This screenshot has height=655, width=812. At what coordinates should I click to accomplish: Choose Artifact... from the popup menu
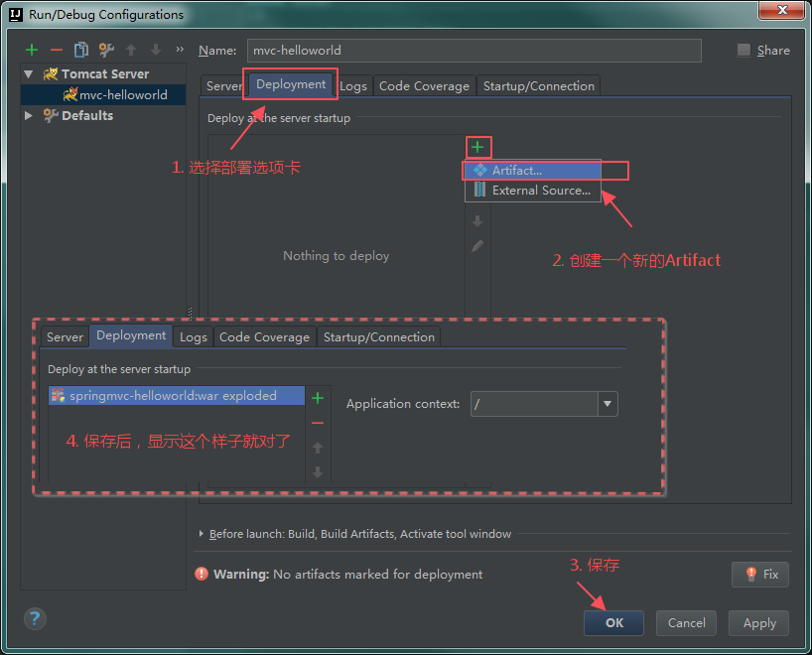pos(519,170)
